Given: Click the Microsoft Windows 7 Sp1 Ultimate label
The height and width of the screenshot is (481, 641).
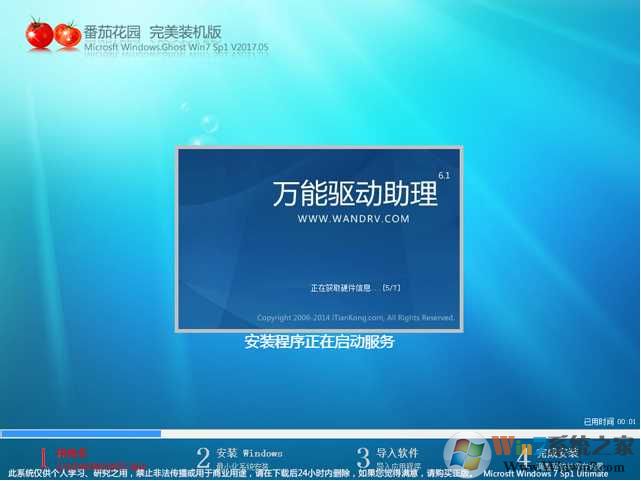Looking at the screenshot, I should pos(545,474).
